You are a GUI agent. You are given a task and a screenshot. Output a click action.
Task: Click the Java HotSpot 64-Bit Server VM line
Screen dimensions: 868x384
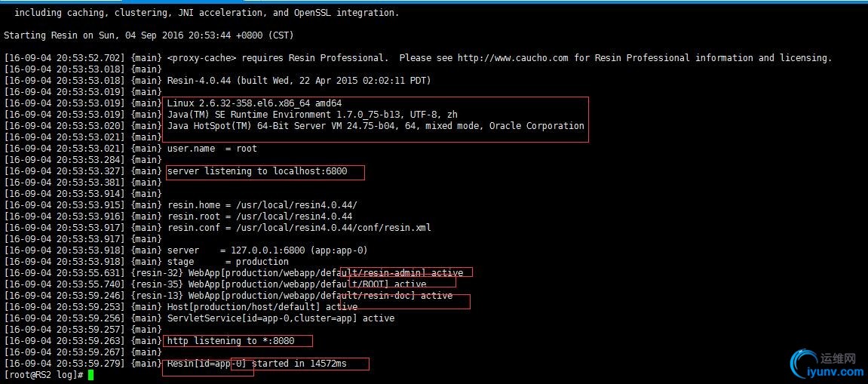(x=376, y=126)
